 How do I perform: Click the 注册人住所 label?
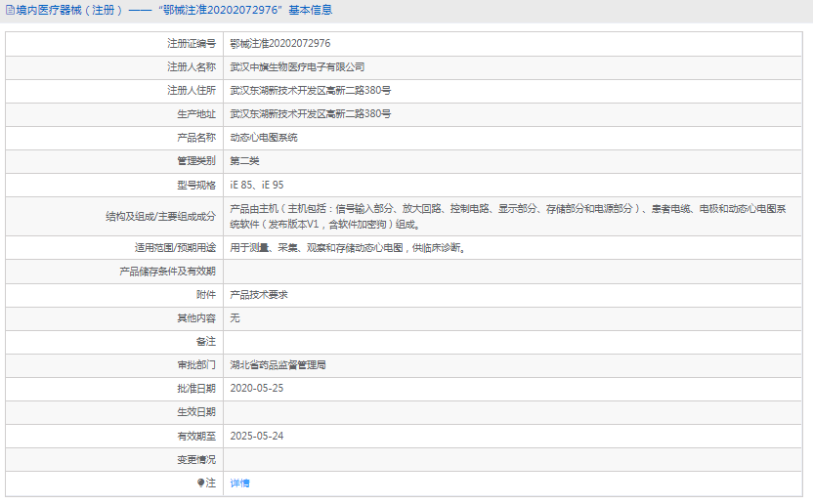(191, 90)
